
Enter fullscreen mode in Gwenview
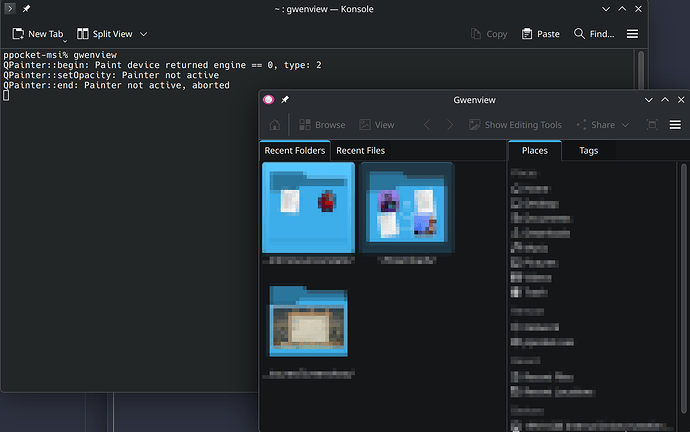(652, 125)
